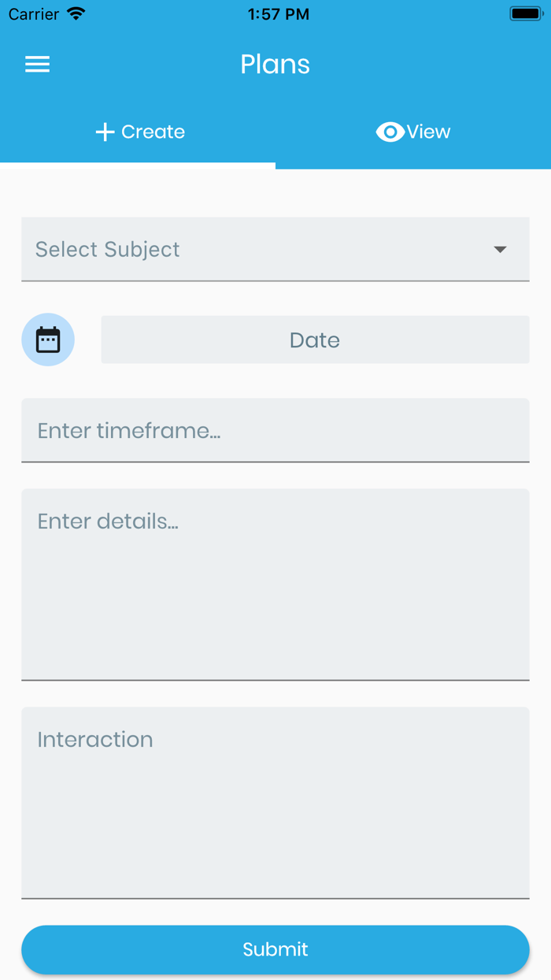Tap the calendar icon next to Date
The image size is (551, 980).
click(47, 339)
